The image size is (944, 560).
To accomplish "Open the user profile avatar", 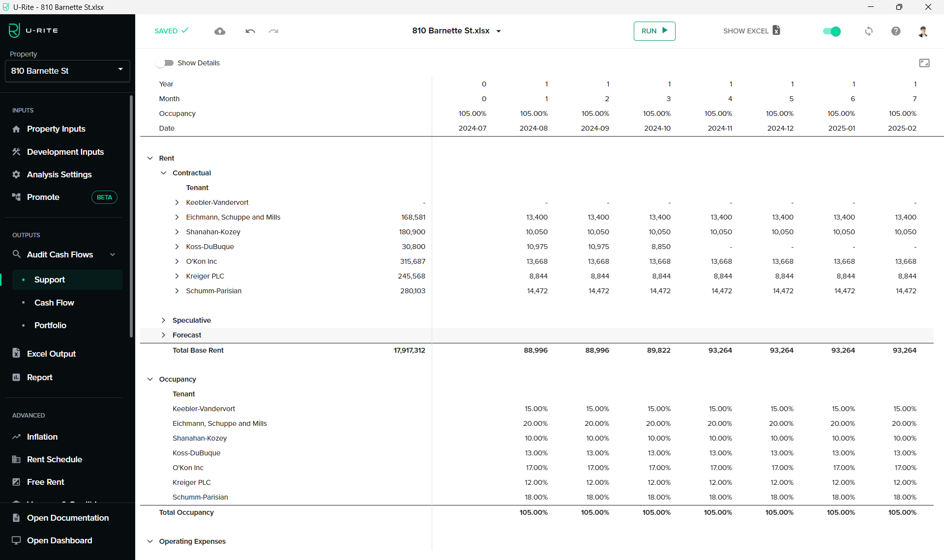I will tap(923, 31).
